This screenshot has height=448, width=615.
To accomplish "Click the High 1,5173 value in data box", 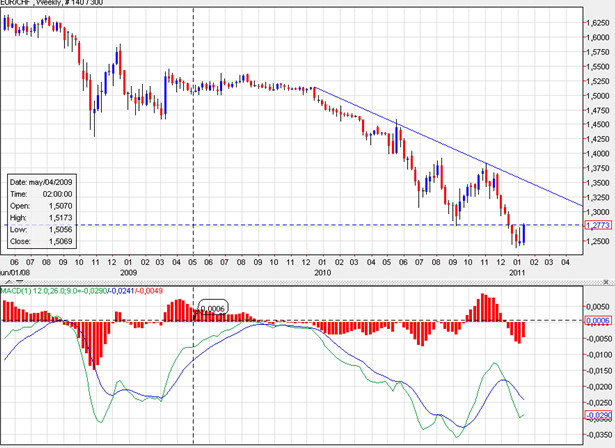I will 58,217.
